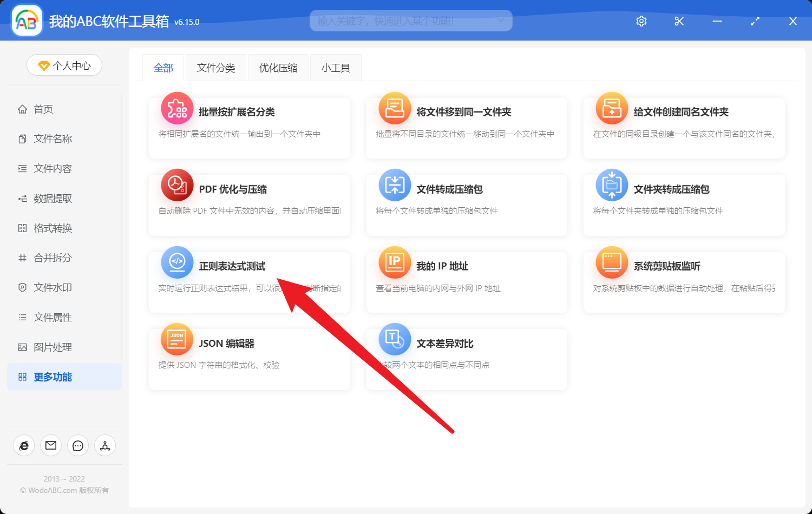Select 格式转换 in the sidebar

click(53, 228)
